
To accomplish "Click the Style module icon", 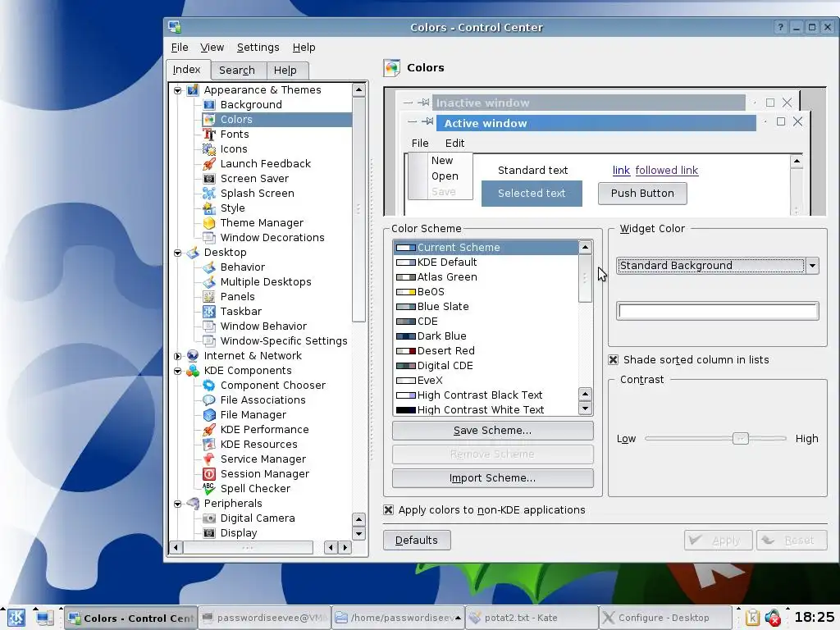I will (x=209, y=208).
